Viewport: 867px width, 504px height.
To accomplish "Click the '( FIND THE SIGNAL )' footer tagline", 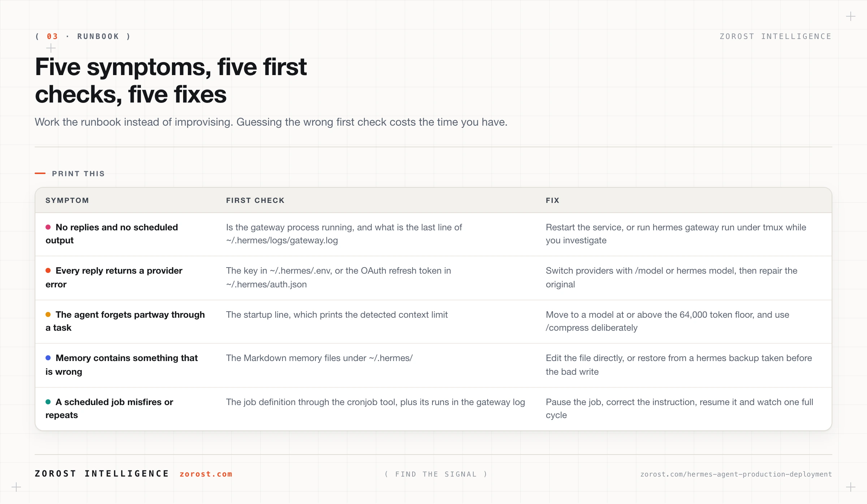I will point(436,474).
